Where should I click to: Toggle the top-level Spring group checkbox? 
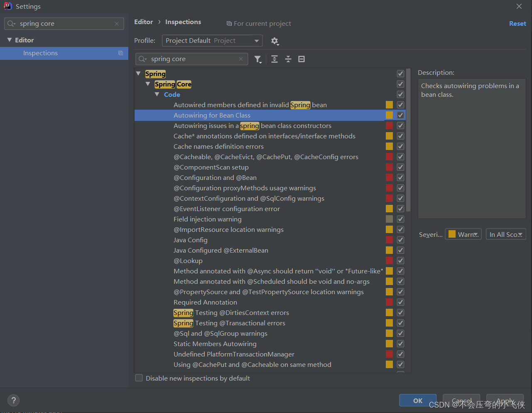point(400,74)
